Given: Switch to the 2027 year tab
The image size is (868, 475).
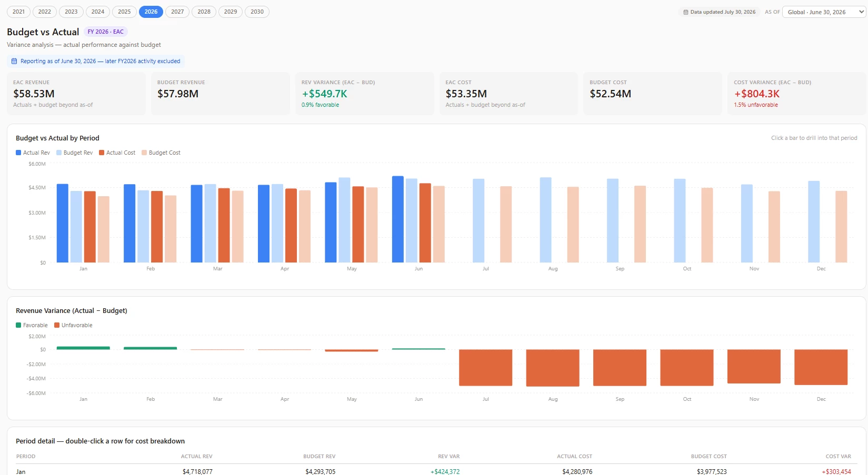Looking at the screenshot, I should pyautogui.click(x=177, y=12).
